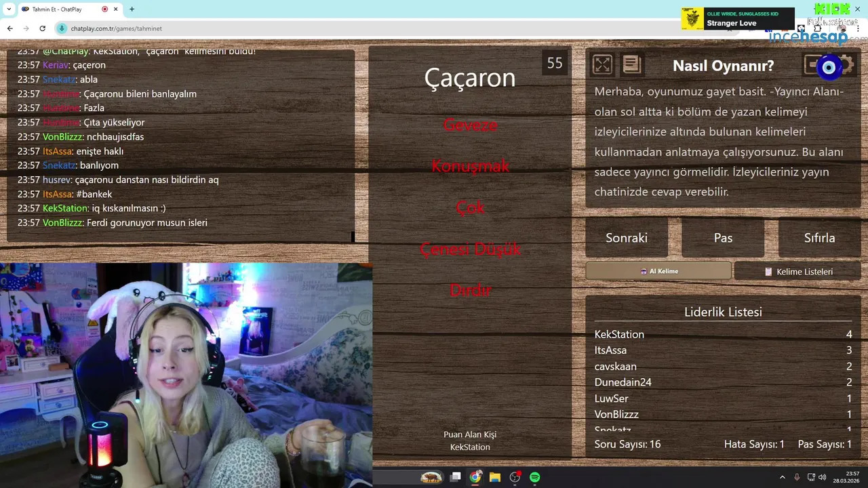Viewport: 868px width, 488px height.
Task: Click the Liderlik Listesi heading
Action: pos(723,312)
